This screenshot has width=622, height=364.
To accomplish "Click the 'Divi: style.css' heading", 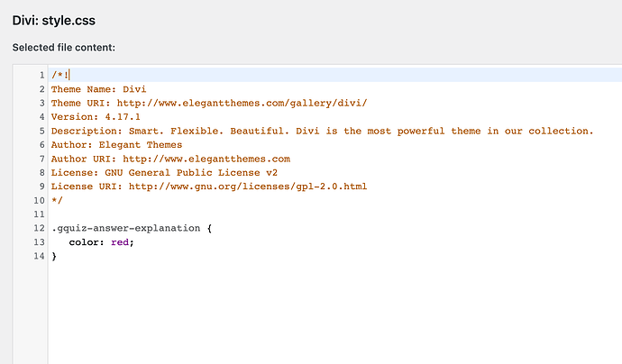I will [53, 20].
